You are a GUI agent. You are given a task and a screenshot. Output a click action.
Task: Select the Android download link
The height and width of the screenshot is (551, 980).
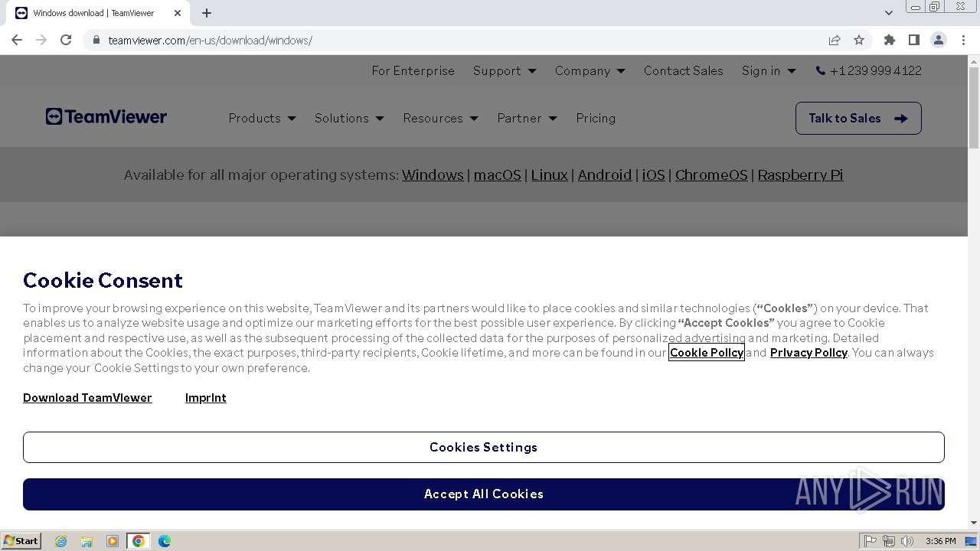[605, 174]
